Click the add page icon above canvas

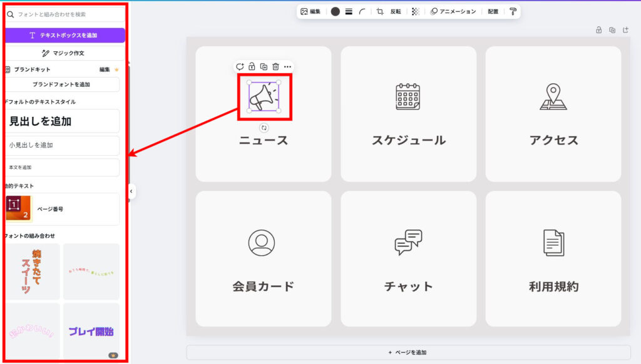(x=625, y=29)
